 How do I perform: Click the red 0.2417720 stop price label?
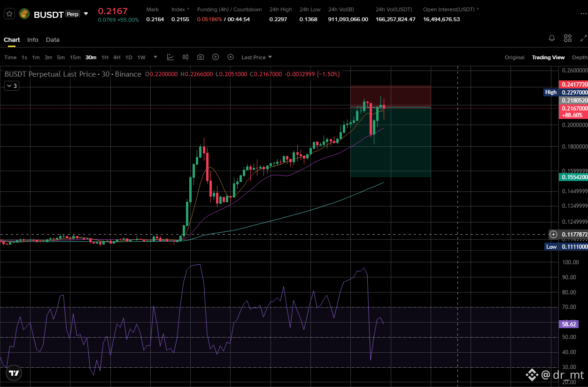click(574, 84)
